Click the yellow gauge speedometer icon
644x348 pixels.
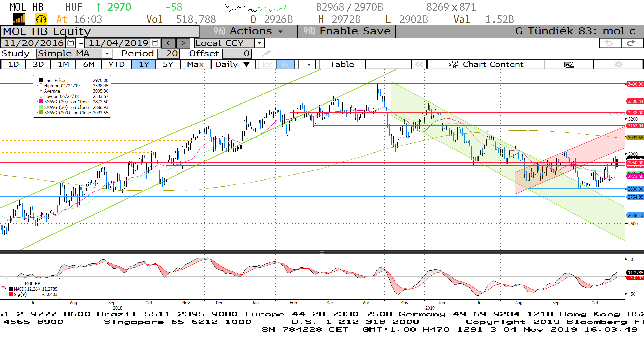coord(41,19)
